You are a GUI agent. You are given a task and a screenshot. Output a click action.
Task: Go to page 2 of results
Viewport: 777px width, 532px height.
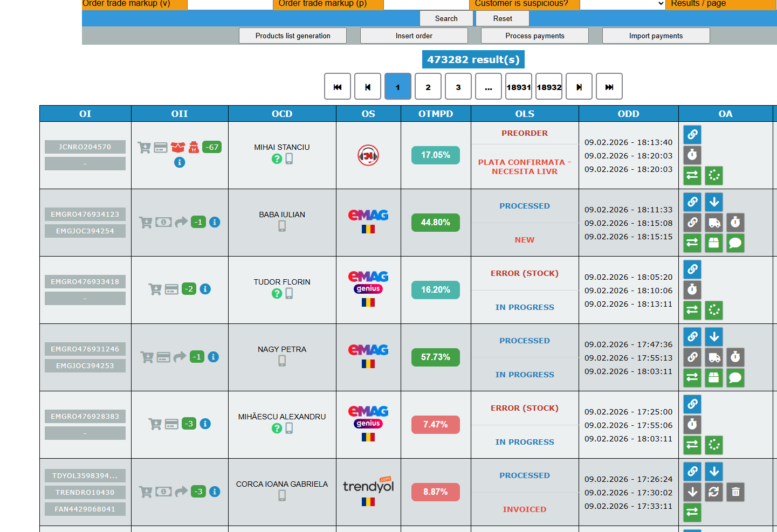(x=428, y=87)
